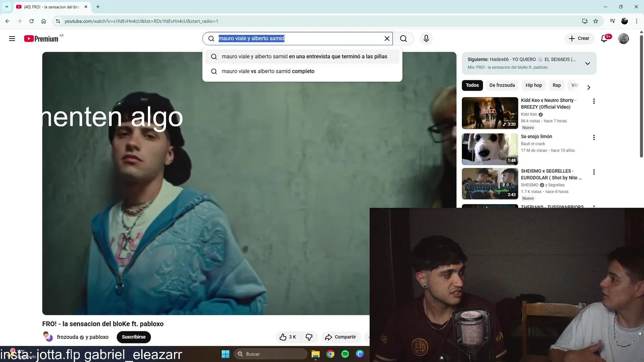Open YouTube notifications bell
644x362 pixels.
(605, 39)
